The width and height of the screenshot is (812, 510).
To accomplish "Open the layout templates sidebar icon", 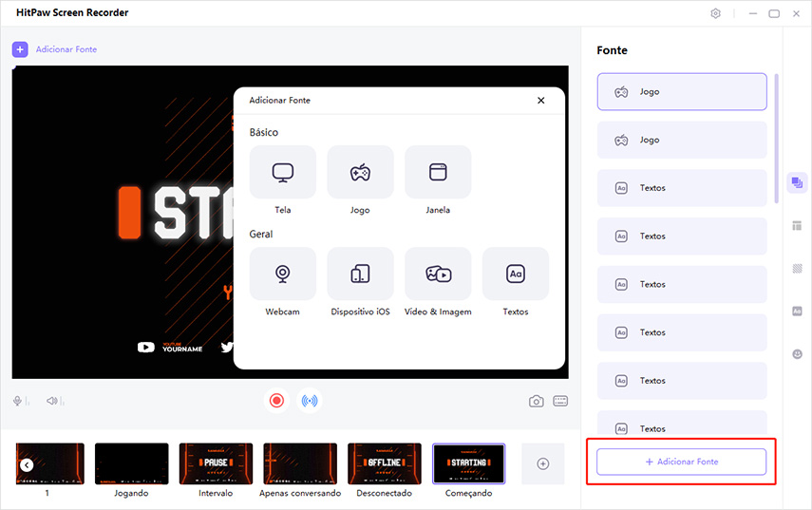I will [x=797, y=226].
